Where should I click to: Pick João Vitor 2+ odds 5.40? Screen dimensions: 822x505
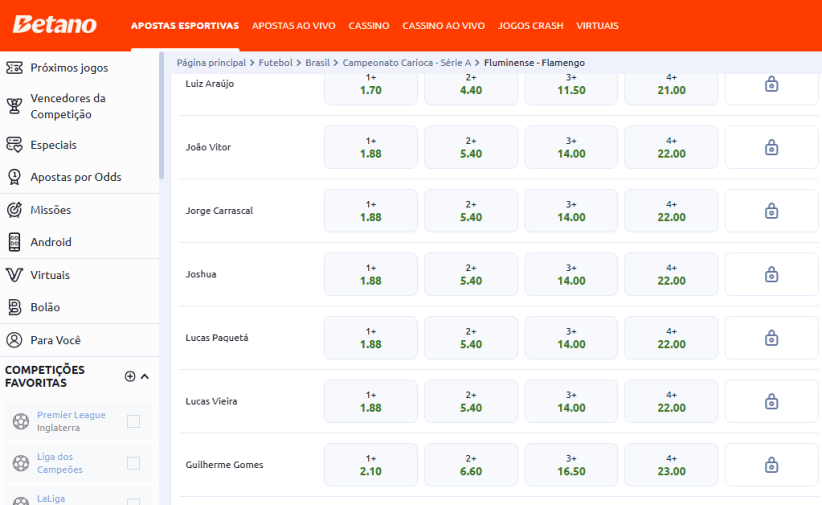(x=471, y=148)
